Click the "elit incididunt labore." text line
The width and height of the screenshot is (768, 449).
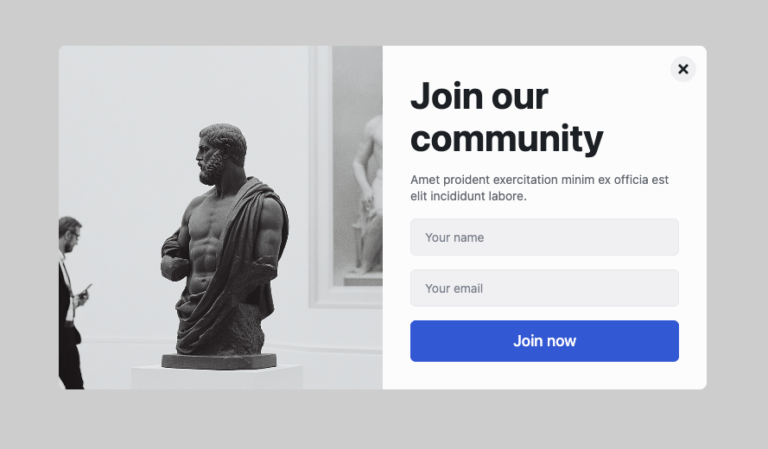coord(468,196)
